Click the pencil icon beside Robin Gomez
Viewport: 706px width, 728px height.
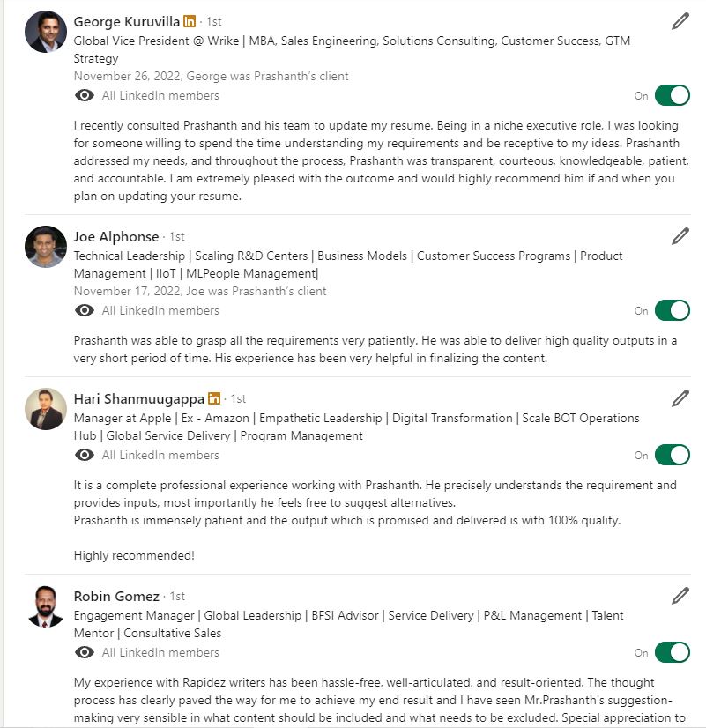pyautogui.click(x=680, y=596)
